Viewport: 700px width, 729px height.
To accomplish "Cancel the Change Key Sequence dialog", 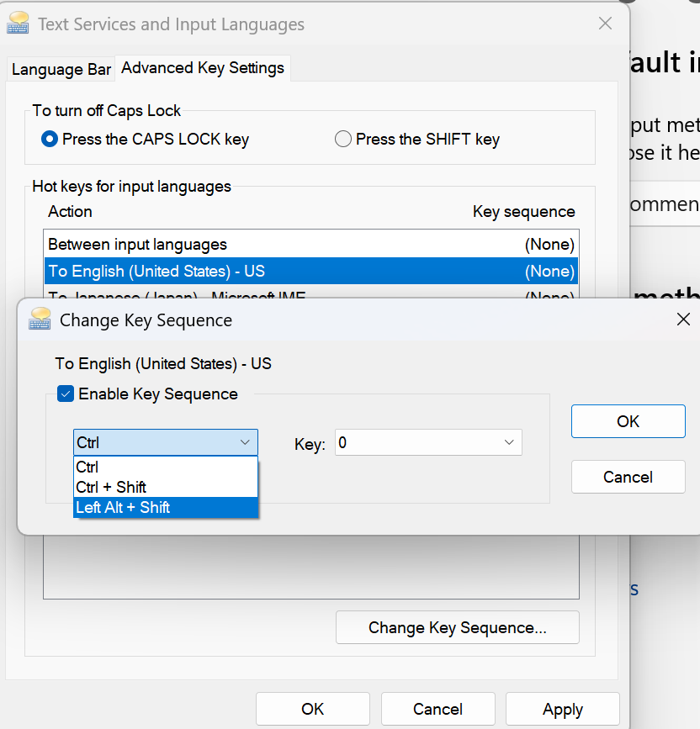I will [x=628, y=477].
